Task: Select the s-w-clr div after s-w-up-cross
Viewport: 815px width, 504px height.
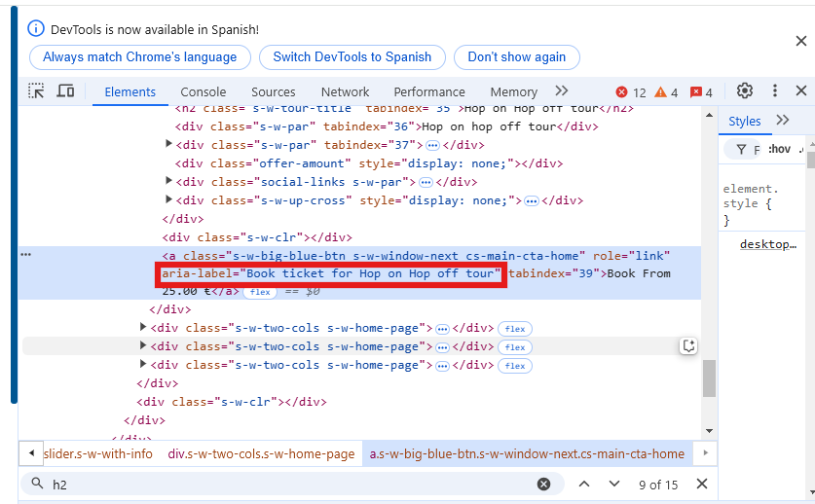Action: (x=257, y=237)
